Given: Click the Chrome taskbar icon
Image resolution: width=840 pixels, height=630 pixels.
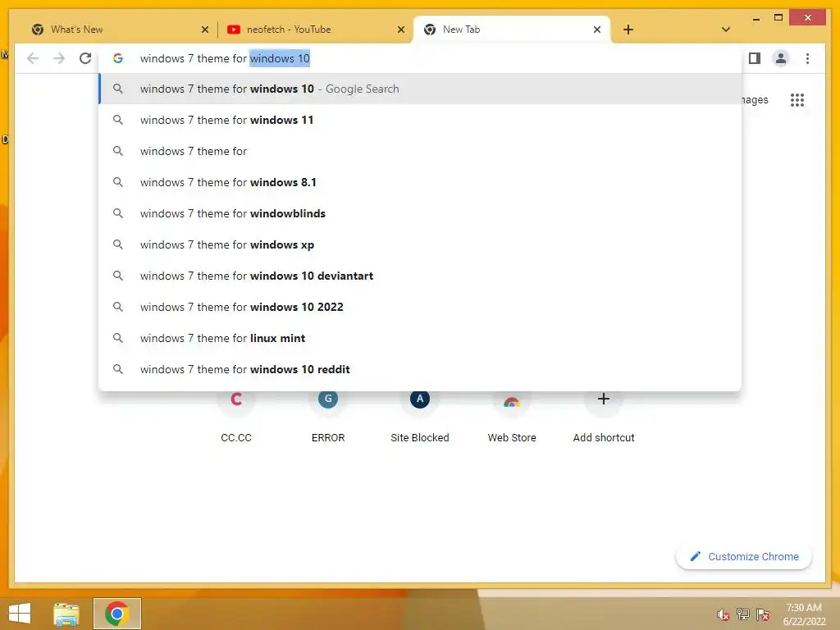Looking at the screenshot, I should click(x=116, y=614).
